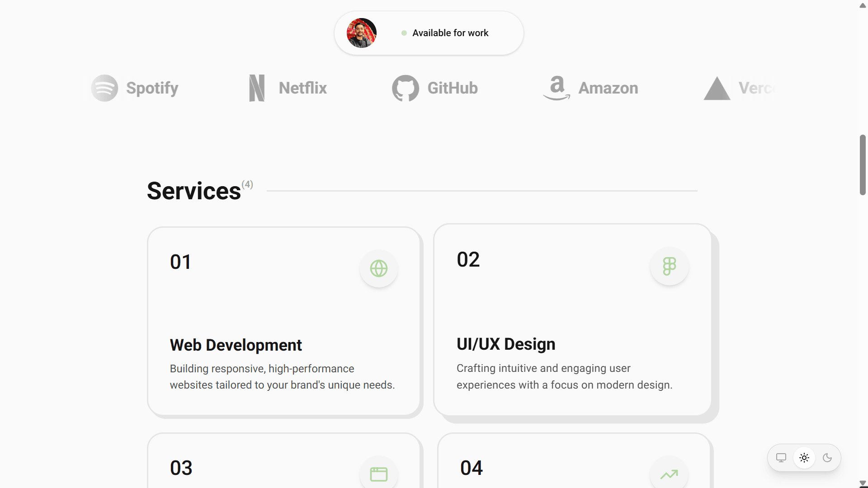
Task: Click the 03 number on third card
Action: point(181,468)
